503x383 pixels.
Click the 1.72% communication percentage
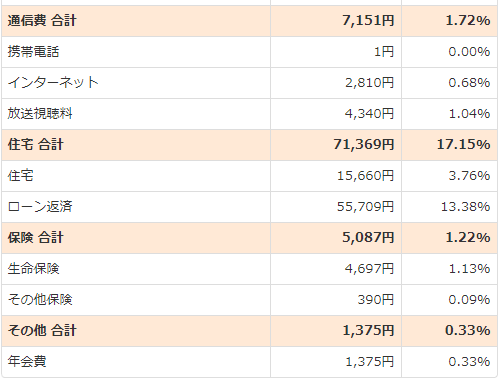468,21
